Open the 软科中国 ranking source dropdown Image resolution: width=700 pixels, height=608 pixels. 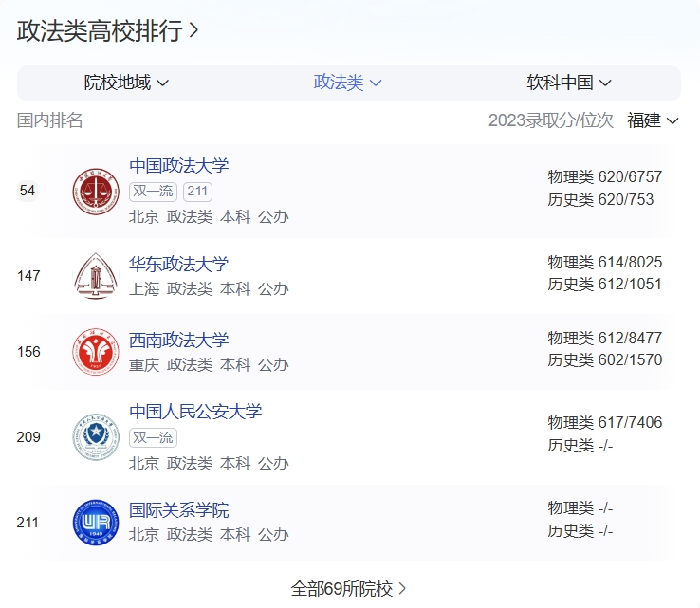coord(568,83)
